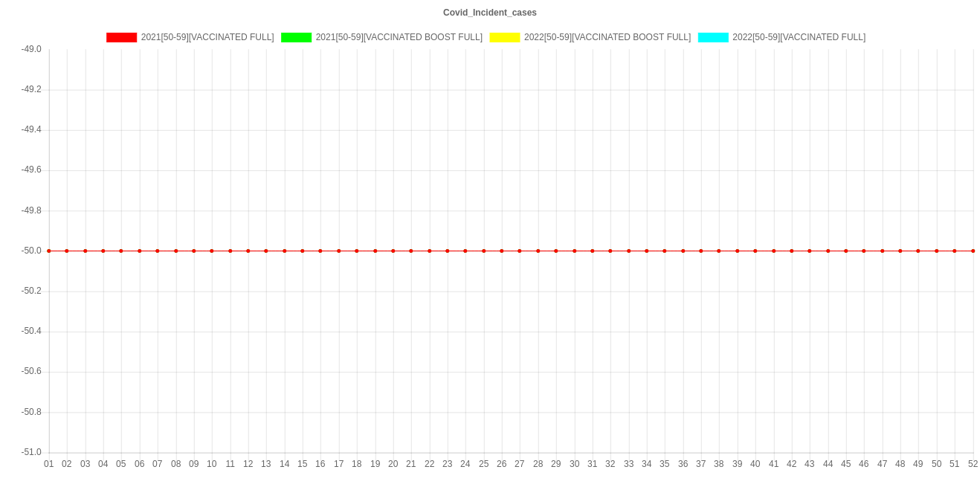Viewport: 980px width, 490px height.
Task: Hide the 2022[50-59][VACCINATED FULL] series label
Action: point(799,37)
